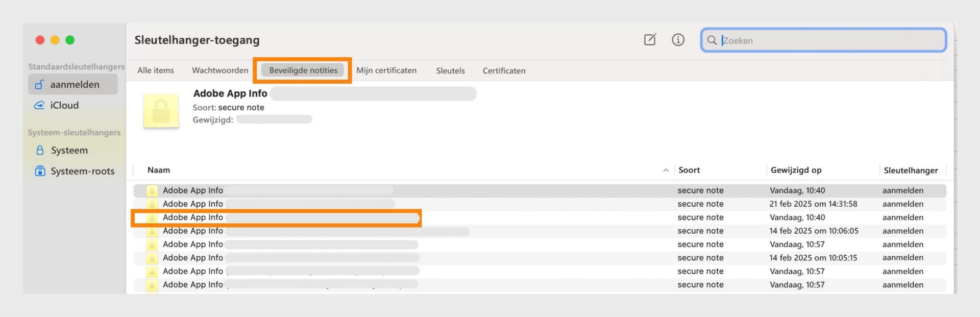
Task: Select the note modified 14 feb 2025 om 10:05:15
Action: (x=540, y=258)
